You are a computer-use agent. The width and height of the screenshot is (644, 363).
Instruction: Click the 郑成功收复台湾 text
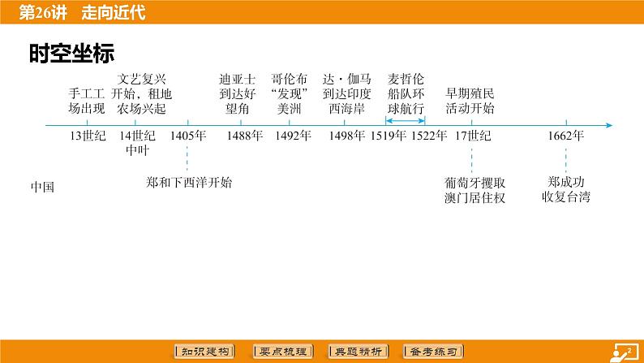click(x=566, y=189)
